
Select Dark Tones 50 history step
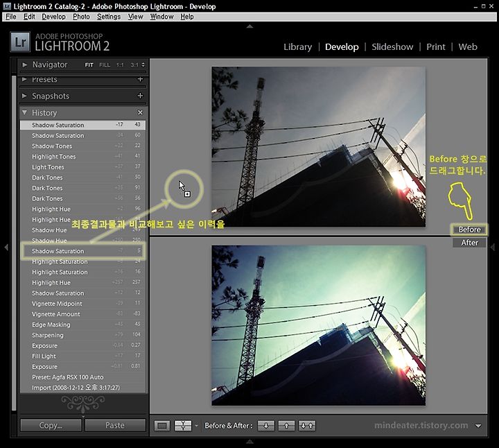82,178
